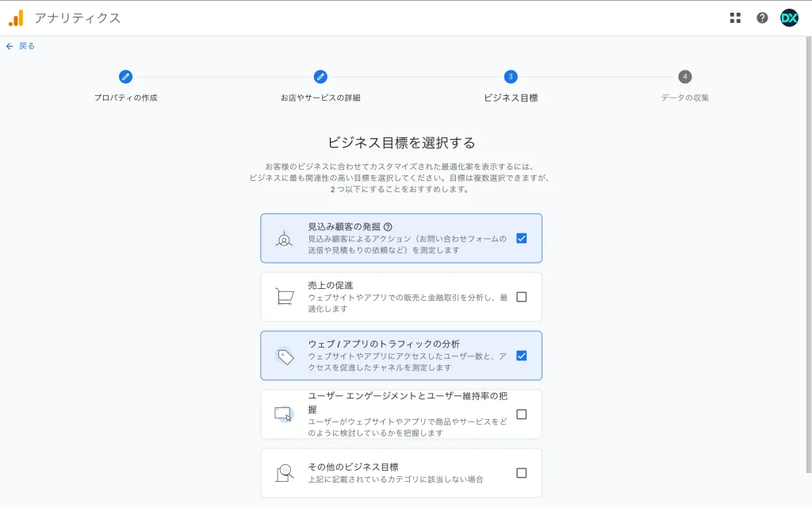Click the step 2 pencil icon for お店やサービスの詳細
Image resolution: width=812 pixels, height=508 pixels.
tap(320, 77)
